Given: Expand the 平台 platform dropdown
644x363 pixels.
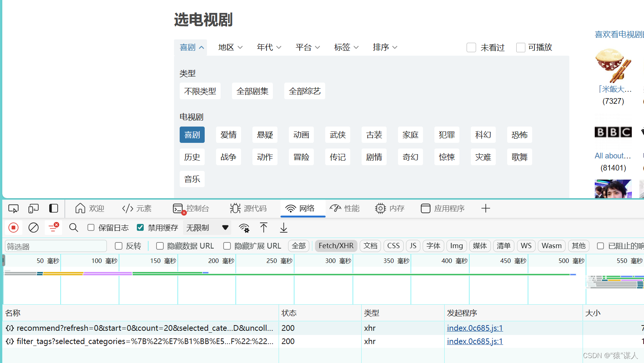Looking at the screenshot, I should pyautogui.click(x=308, y=47).
